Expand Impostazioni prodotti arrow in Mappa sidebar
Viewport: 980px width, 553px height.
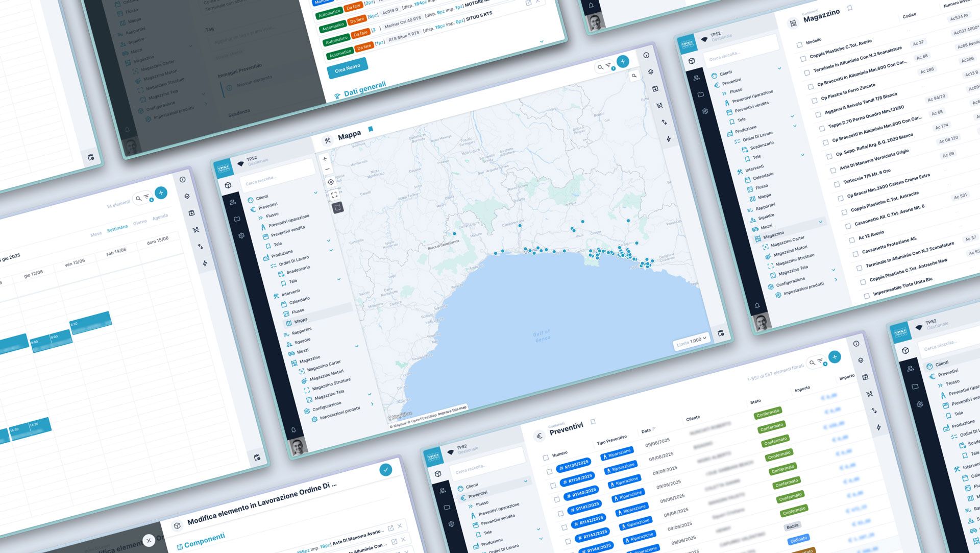tap(372, 404)
